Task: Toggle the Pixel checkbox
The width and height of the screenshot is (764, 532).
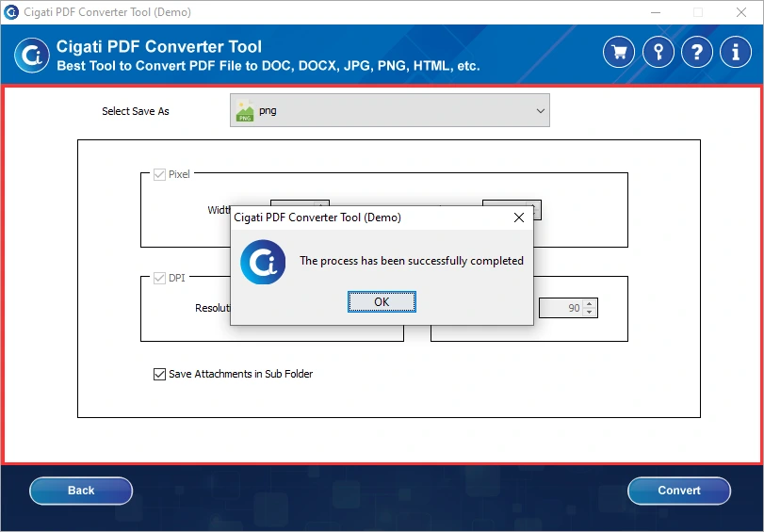Action: 159,174
